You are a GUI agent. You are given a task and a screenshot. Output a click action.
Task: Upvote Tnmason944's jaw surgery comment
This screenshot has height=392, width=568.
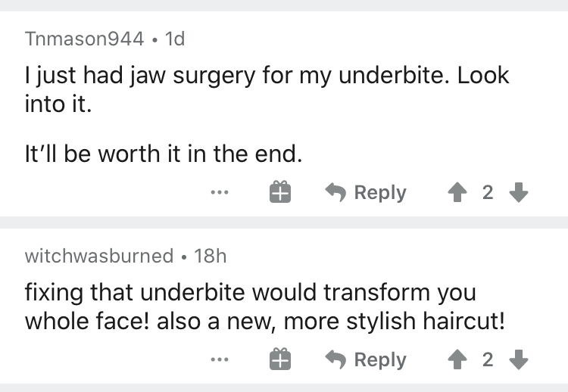click(x=457, y=192)
